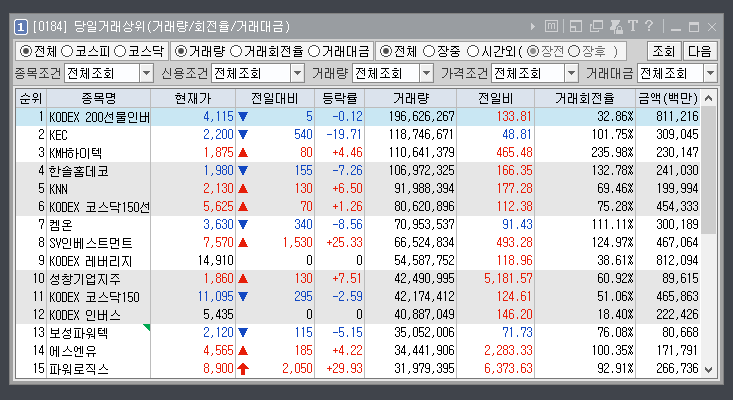Image resolution: width=733 pixels, height=400 pixels.
Task: Select the KODEX 200선물인버 row name
Action: click(x=99, y=117)
